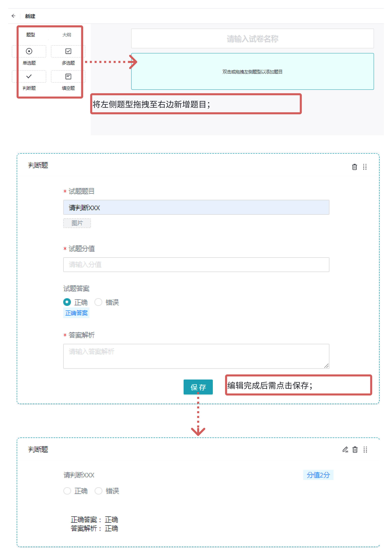Click the back arrow next to 新建
Screen dimensions: 392x556
click(x=13, y=16)
